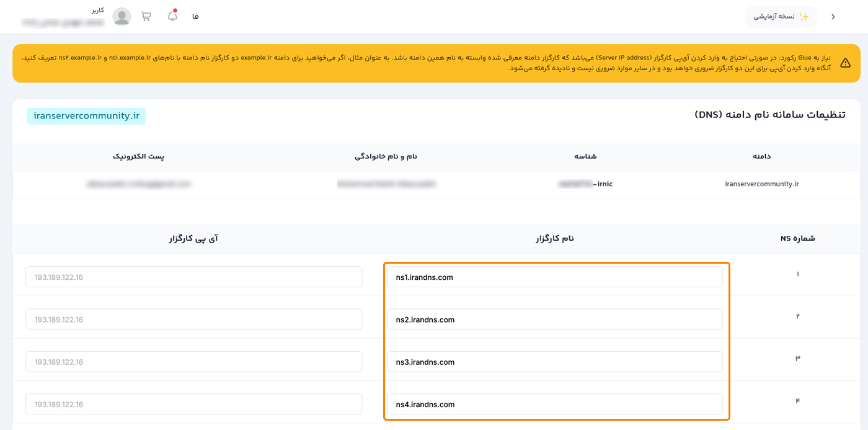Open the shopping cart
The width and height of the screenshot is (868, 430).
click(146, 17)
